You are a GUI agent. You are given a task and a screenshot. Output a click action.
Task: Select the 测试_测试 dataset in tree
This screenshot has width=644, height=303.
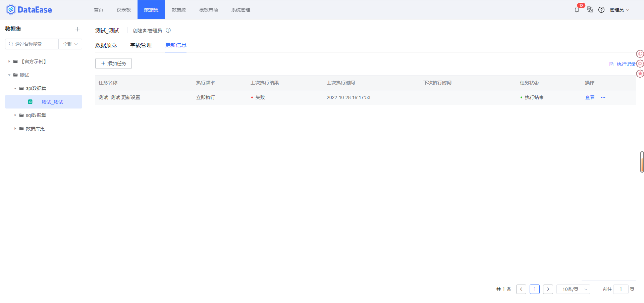[x=44, y=102]
